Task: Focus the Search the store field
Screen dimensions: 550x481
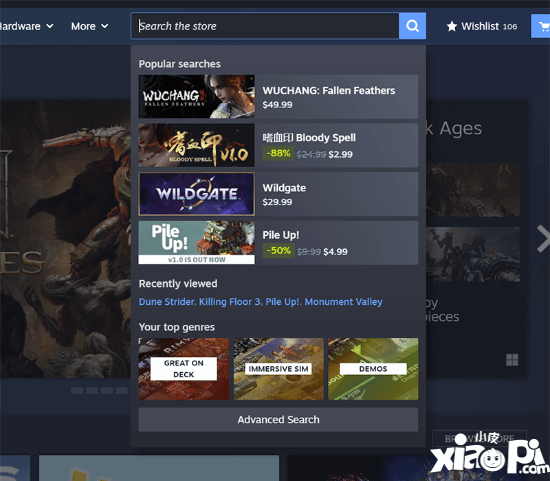Action: [265, 26]
